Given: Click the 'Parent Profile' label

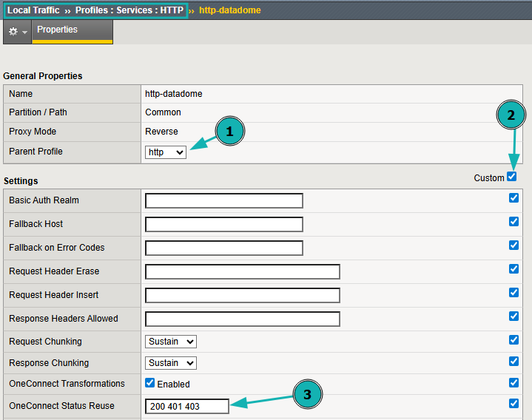Looking at the screenshot, I should coord(36,152).
